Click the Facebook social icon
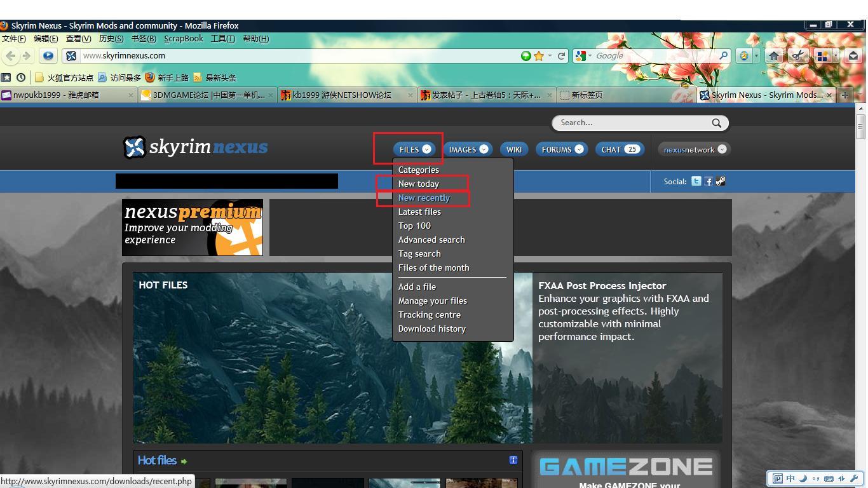The height and width of the screenshot is (488, 868). point(709,181)
